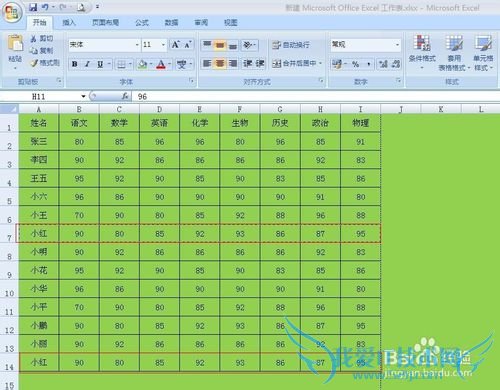Save the workbook from quick access toolbar

coord(33,7)
